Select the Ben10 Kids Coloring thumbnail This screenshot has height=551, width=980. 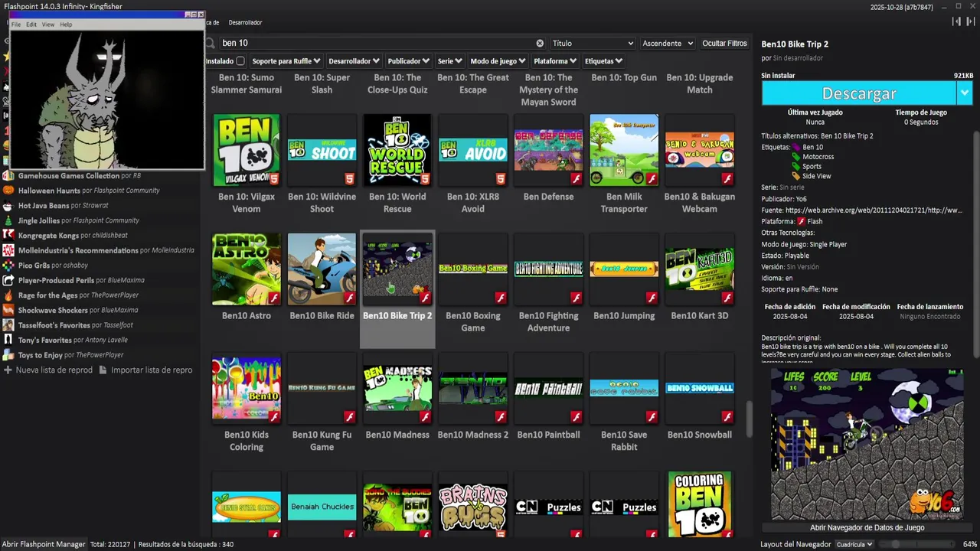pos(247,388)
